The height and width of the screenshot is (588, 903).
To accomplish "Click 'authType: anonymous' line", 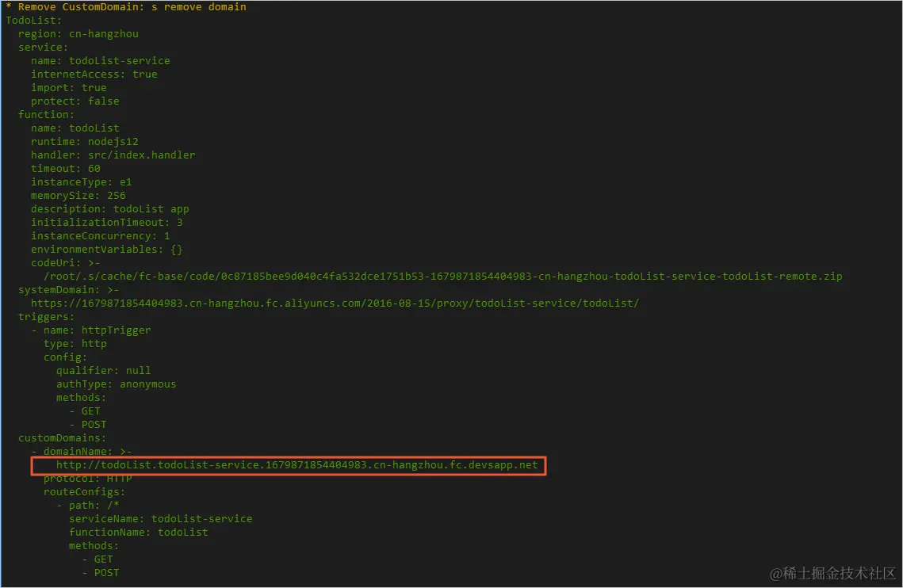I will point(117,384).
